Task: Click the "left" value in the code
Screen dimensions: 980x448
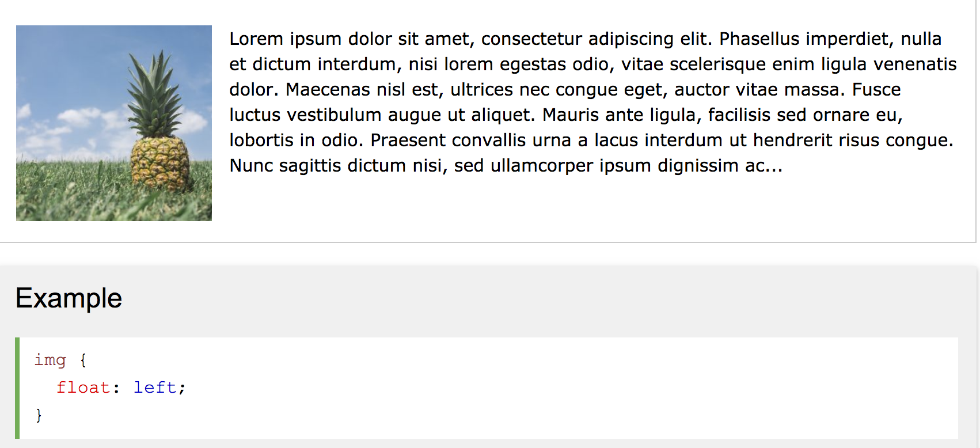Action: tap(155, 388)
